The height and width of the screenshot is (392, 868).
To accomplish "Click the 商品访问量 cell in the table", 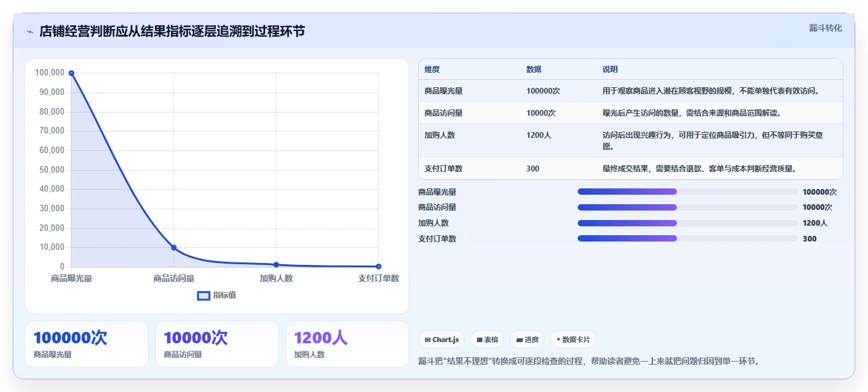I will (443, 113).
